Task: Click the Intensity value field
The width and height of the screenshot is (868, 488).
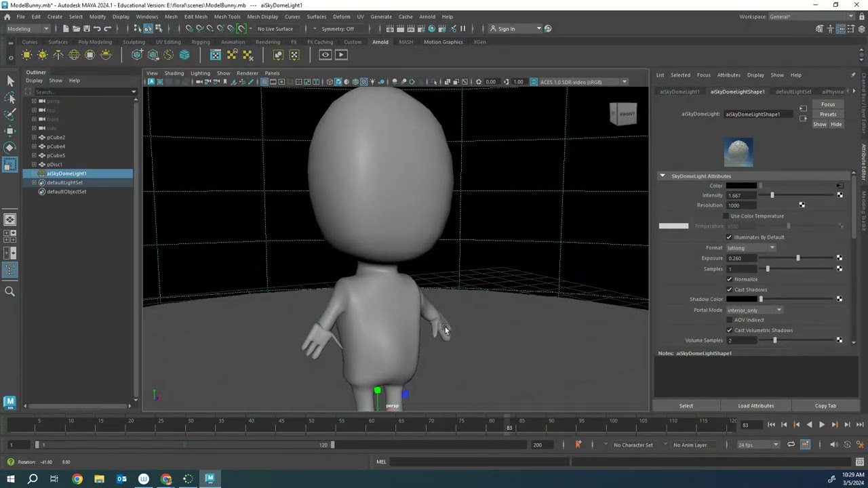Action: click(742, 195)
